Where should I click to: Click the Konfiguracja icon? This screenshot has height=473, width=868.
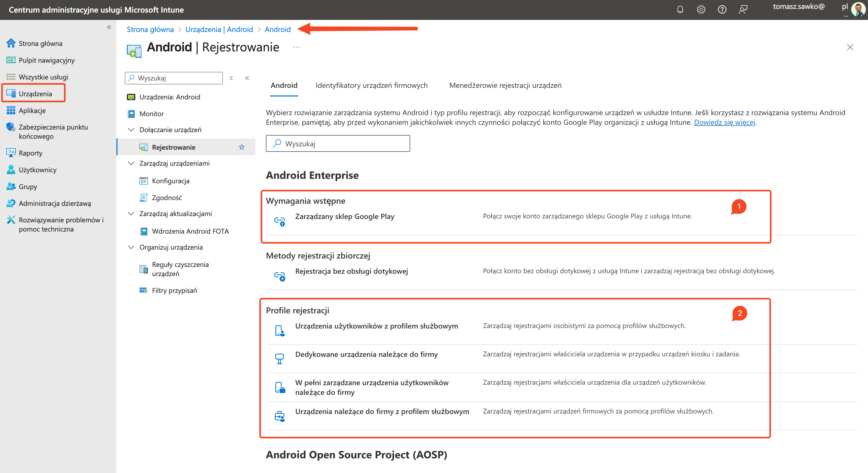143,181
